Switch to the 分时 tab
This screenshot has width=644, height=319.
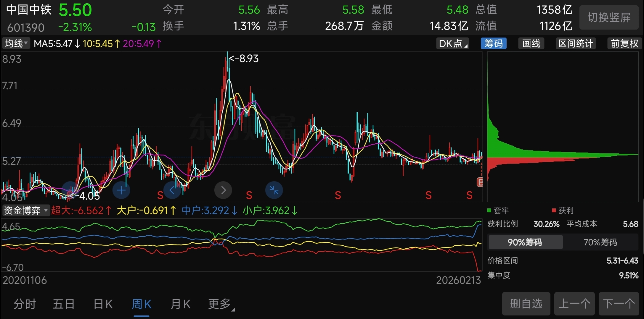(x=25, y=304)
